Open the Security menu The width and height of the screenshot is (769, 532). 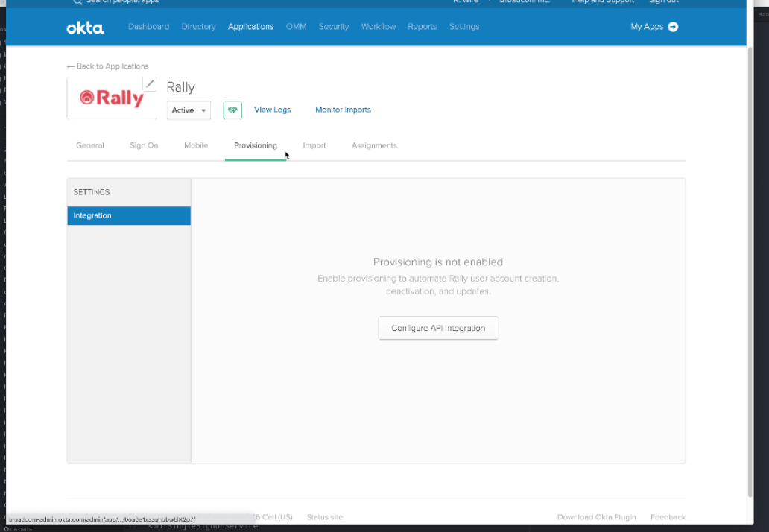click(334, 27)
